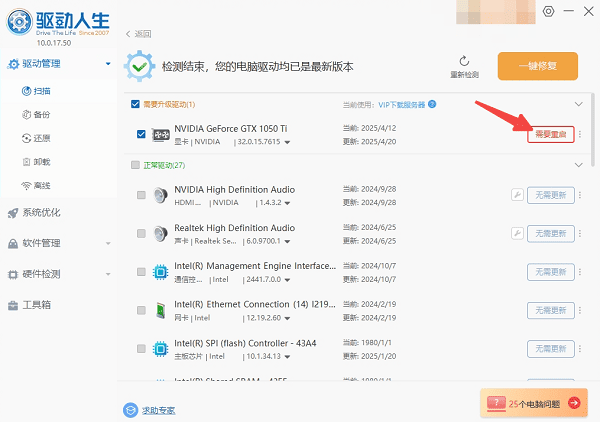This screenshot has height=422, width=600.
Task: Click the back arrow next to 返回
Action: click(128, 34)
